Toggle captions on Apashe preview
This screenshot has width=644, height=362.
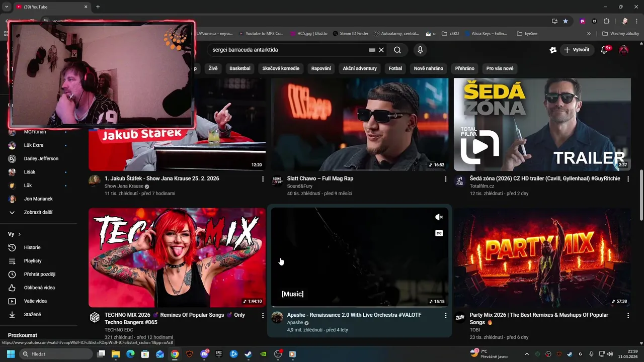[x=439, y=233]
